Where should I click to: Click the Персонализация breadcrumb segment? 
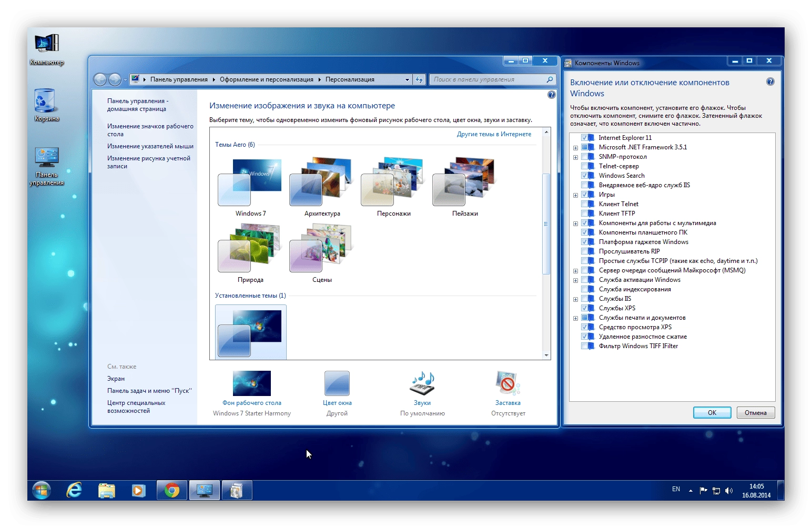pos(350,79)
